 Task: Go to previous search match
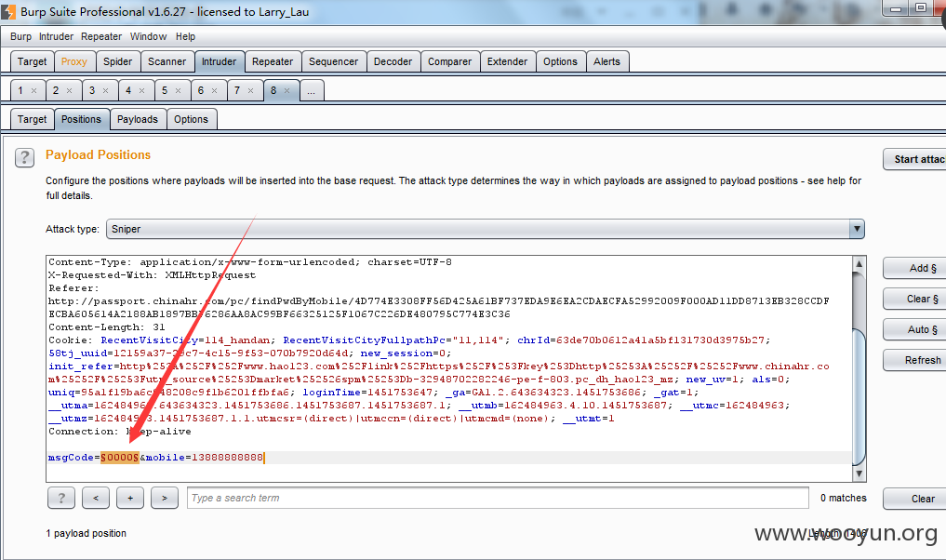click(96, 498)
